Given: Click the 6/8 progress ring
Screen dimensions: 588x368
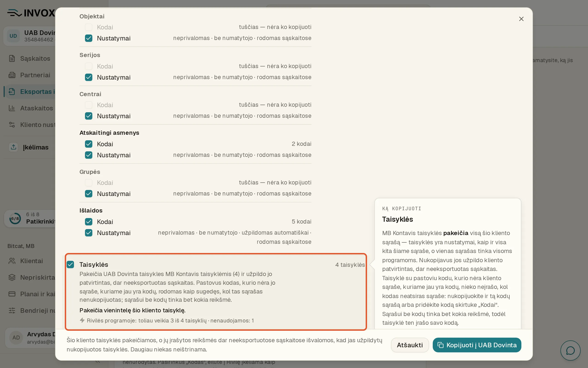Looking at the screenshot, I should pos(15,218).
